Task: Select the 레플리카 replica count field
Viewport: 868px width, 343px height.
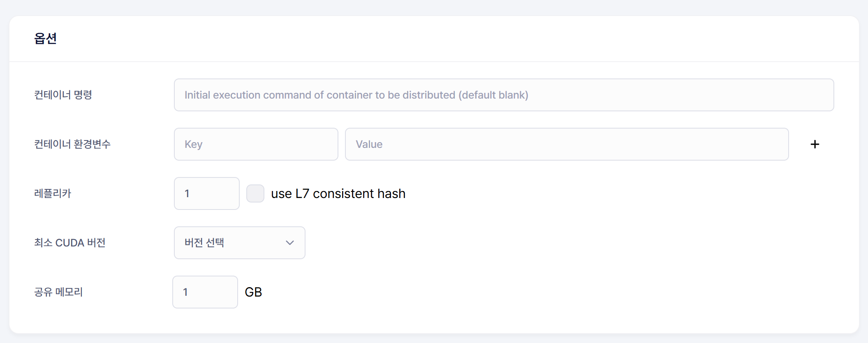Action: coord(206,193)
